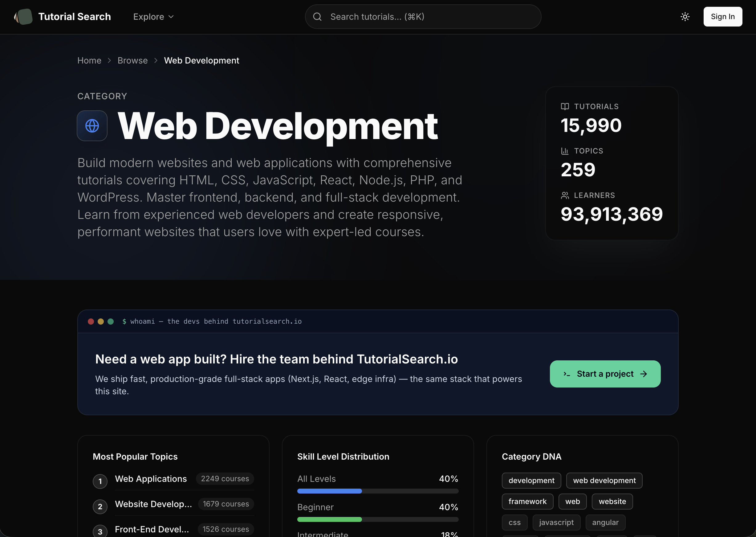The width and height of the screenshot is (756, 537).
Task: Click the Learners people icon
Action: click(565, 195)
